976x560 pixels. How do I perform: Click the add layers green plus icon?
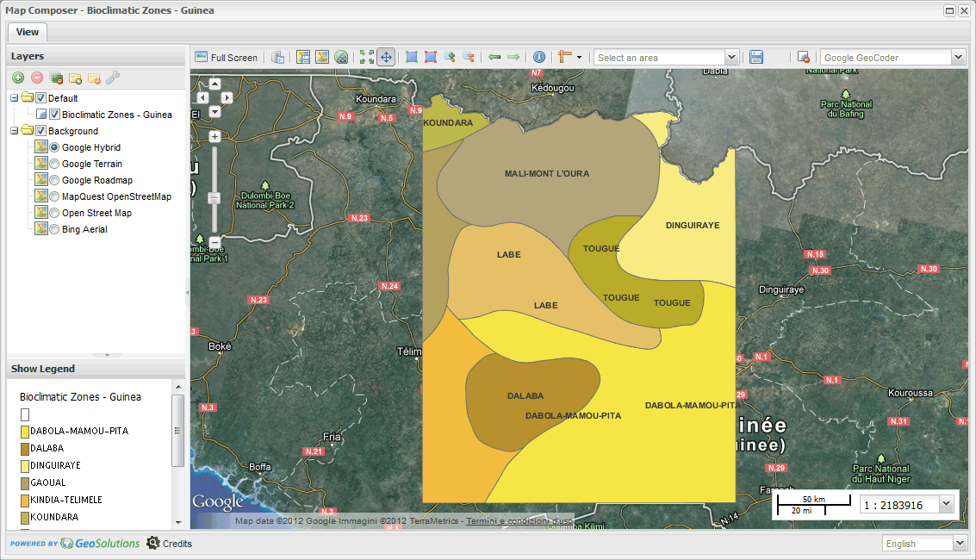coord(18,78)
